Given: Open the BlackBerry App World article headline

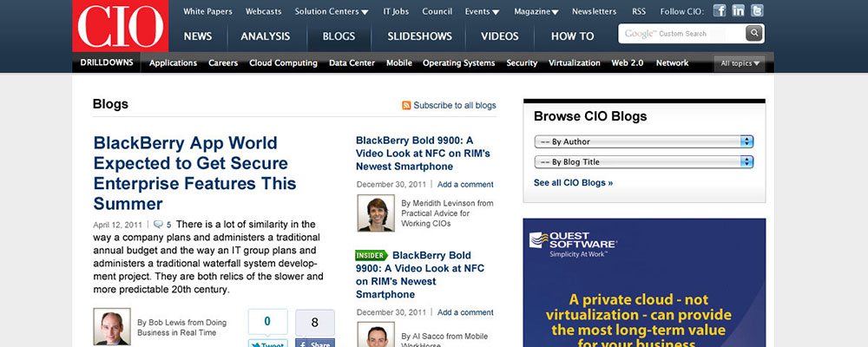Looking at the screenshot, I should point(194,173).
